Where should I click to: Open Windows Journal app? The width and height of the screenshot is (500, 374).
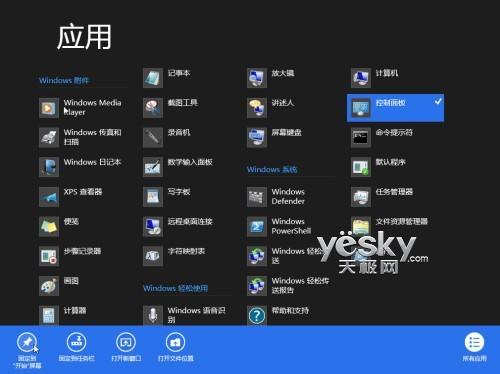(80, 167)
